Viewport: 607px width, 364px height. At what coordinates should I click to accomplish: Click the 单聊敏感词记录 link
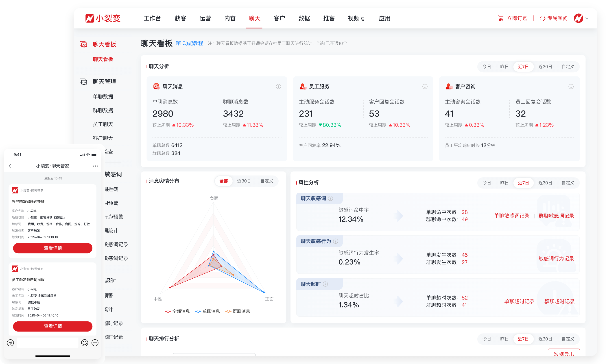pos(511,216)
